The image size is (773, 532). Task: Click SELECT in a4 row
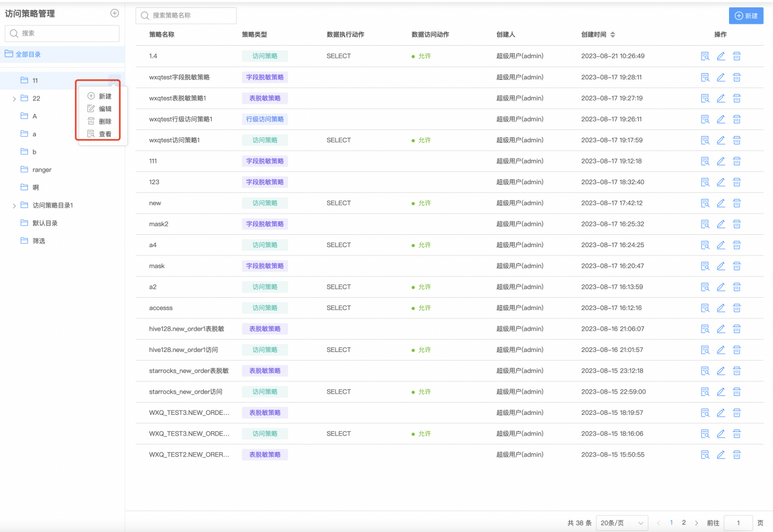point(339,245)
